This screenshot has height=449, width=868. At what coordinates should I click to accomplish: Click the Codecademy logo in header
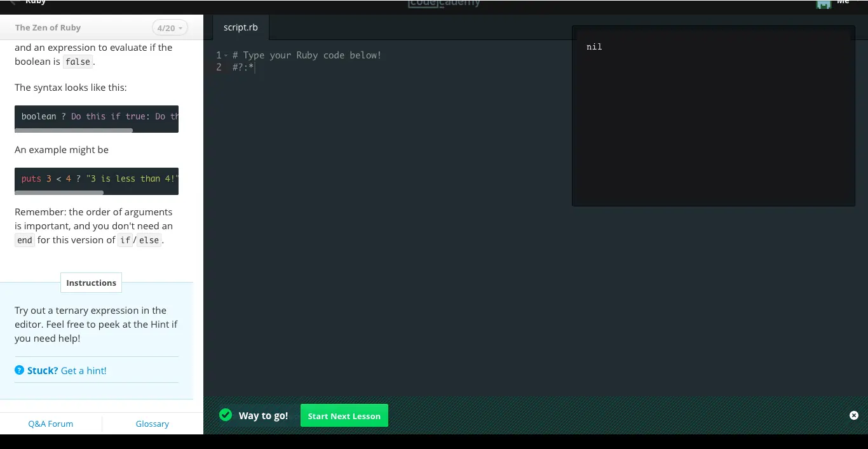[444, 3]
